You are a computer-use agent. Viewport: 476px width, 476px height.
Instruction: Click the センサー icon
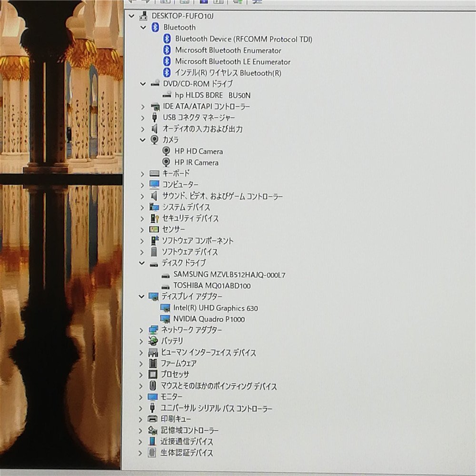(154, 229)
